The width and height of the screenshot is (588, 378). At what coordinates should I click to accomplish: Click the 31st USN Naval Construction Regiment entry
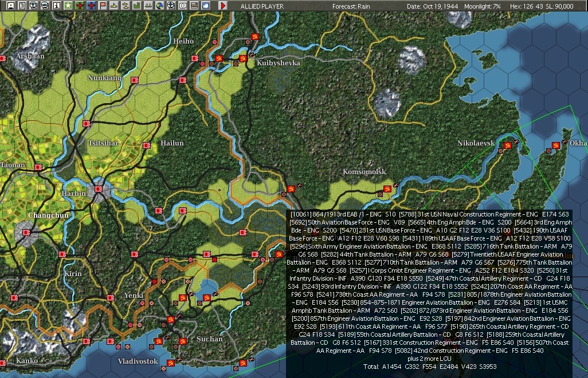coord(484,214)
